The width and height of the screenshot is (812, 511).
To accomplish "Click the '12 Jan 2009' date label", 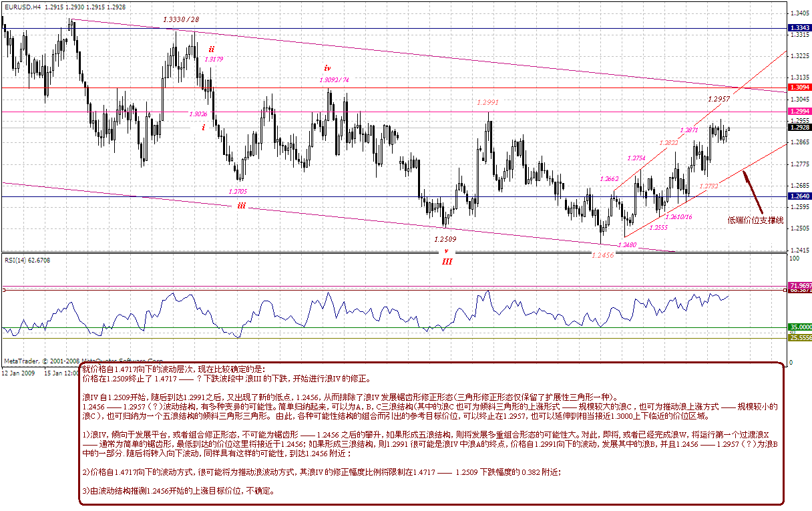I will [19, 373].
